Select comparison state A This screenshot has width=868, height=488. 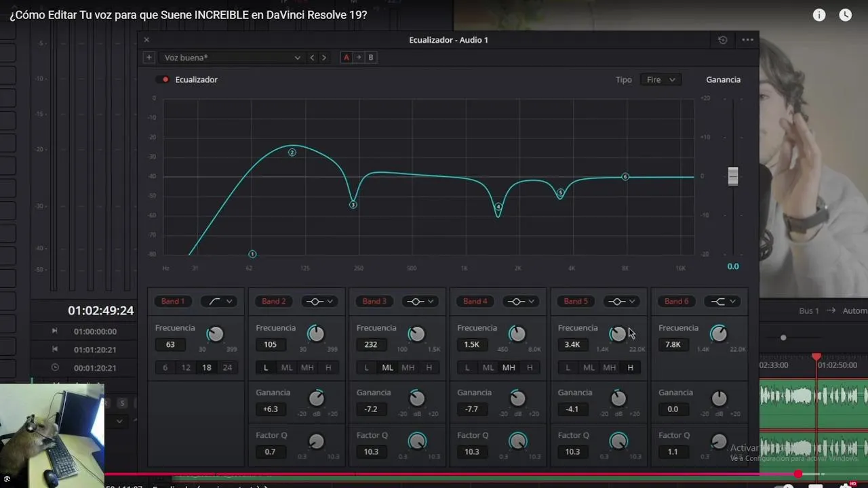[347, 58]
